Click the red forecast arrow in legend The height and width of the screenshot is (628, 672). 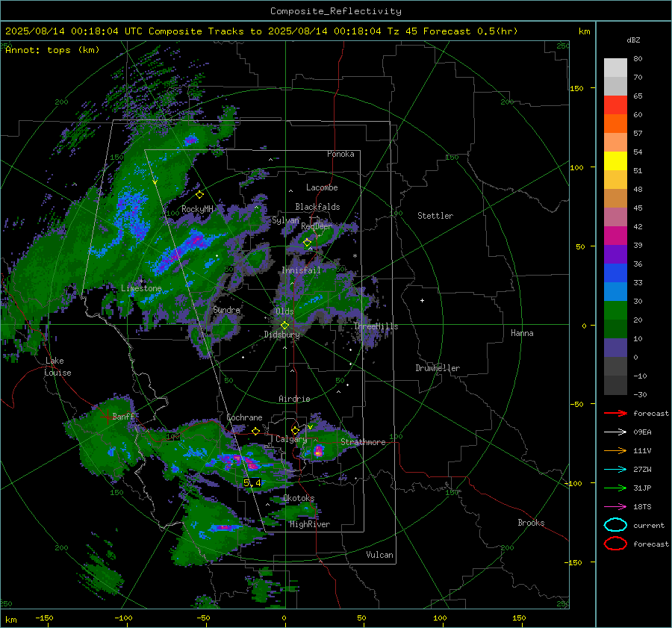point(615,413)
